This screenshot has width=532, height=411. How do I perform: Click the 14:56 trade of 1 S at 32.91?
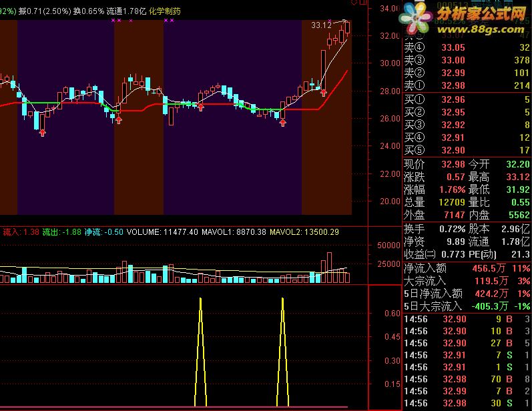click(x=467, y=367)
